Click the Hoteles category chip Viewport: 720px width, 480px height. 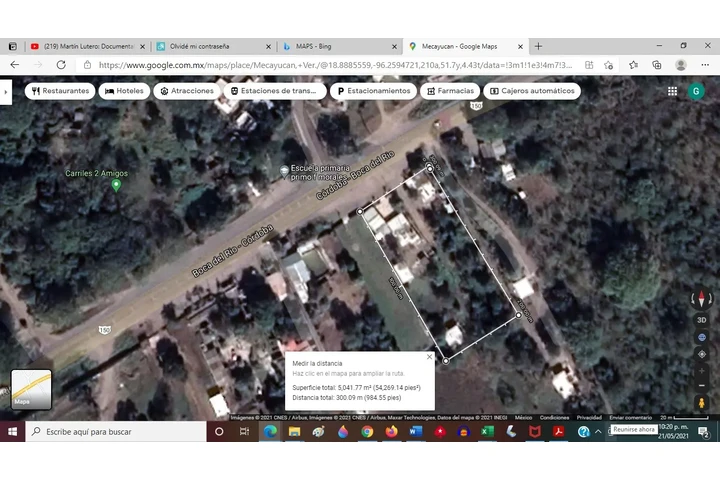pyautogui.click(x=124, y=91)
